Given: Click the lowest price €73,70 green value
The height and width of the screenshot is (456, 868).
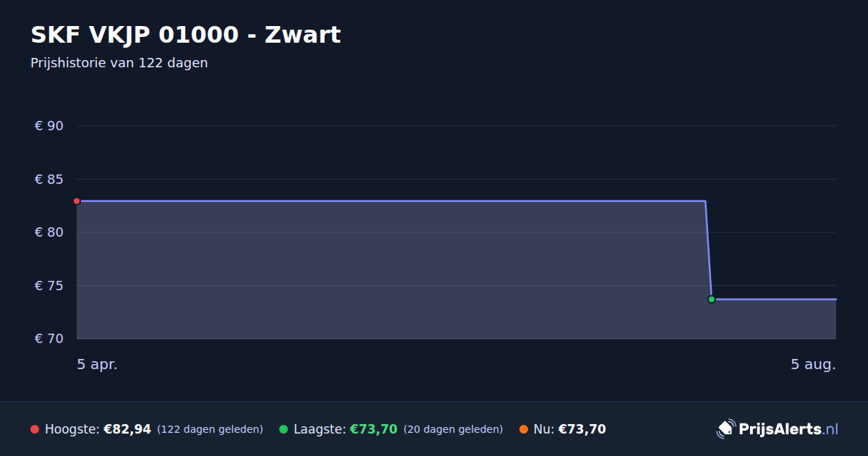Looking at the screenshot, I should [374, 429].
